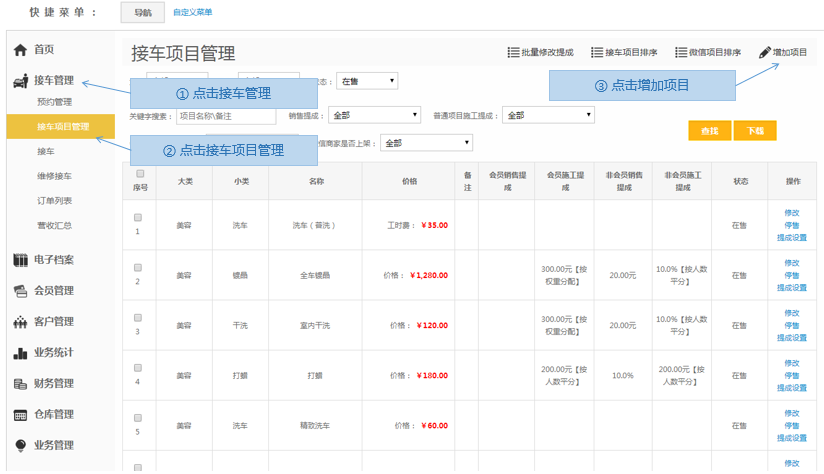Click the bar chart icon for 业务统计
This screenshot has height=474, width=824.
point(20,353)
